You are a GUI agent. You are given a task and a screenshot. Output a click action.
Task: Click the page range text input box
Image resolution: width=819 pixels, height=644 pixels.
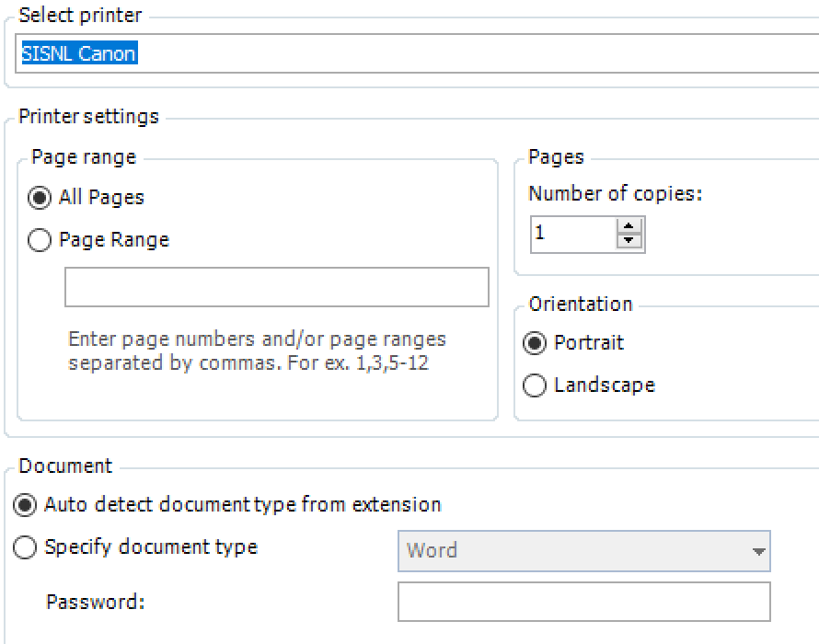coord(276,287)
